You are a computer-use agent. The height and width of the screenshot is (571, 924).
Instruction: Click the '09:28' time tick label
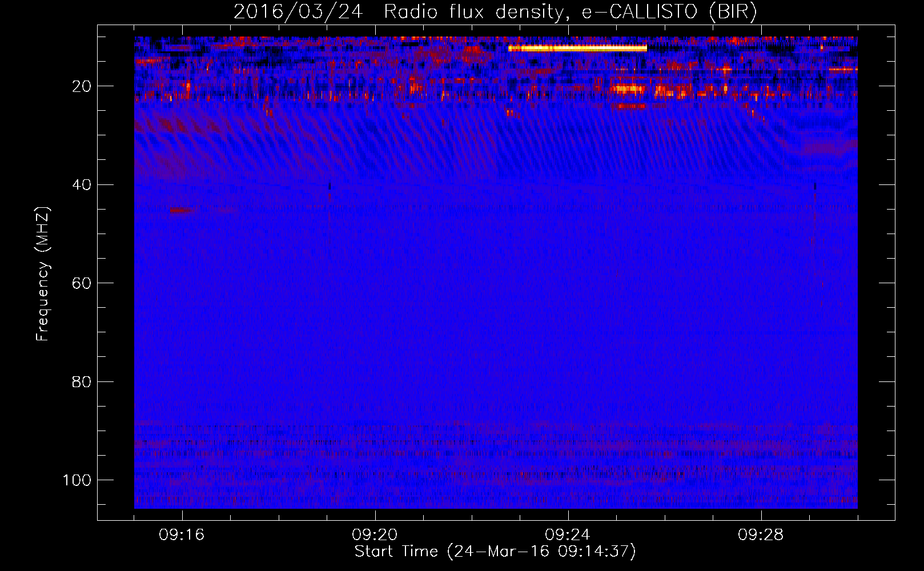(761, 535)
